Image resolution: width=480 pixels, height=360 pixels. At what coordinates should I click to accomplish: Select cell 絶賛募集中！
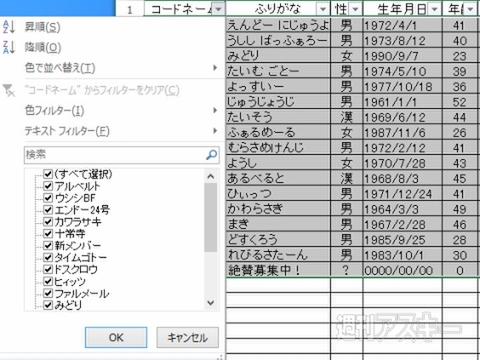point(278,270)
